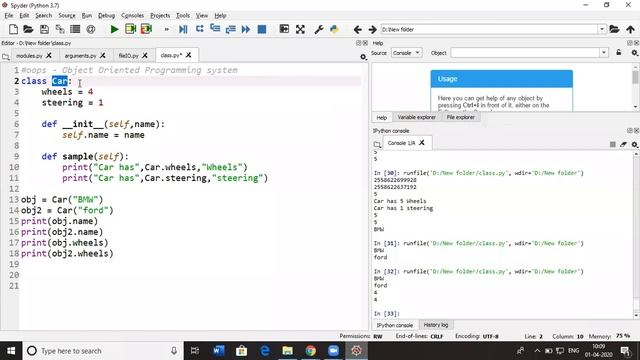Expand the Object field dropdown arrow
Image resolution: width=640 pixels, height=360 pixels.
(x=604, y=53)
